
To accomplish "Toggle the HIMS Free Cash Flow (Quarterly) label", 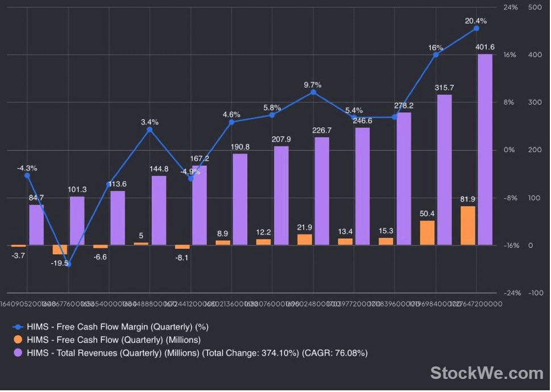I will pyautogui.click(x=114, y=340).
